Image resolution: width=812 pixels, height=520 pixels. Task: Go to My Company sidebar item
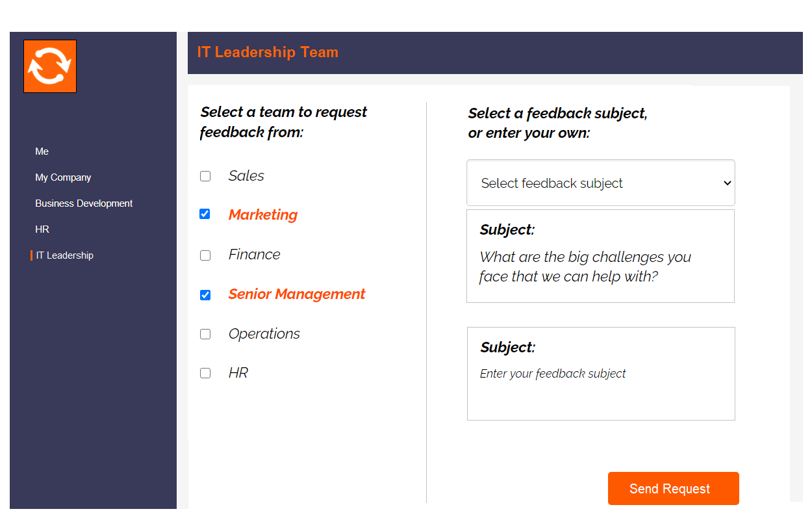coord(63,177)
